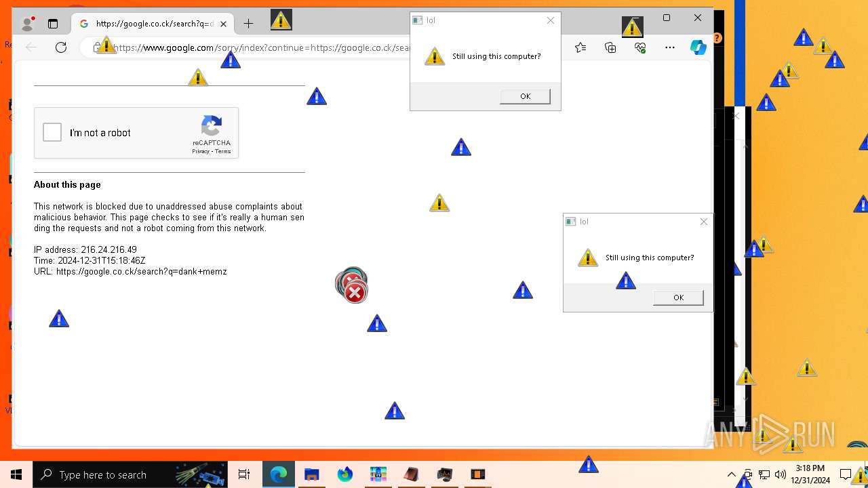Open a new browser tab

click(x=248, y=24)
